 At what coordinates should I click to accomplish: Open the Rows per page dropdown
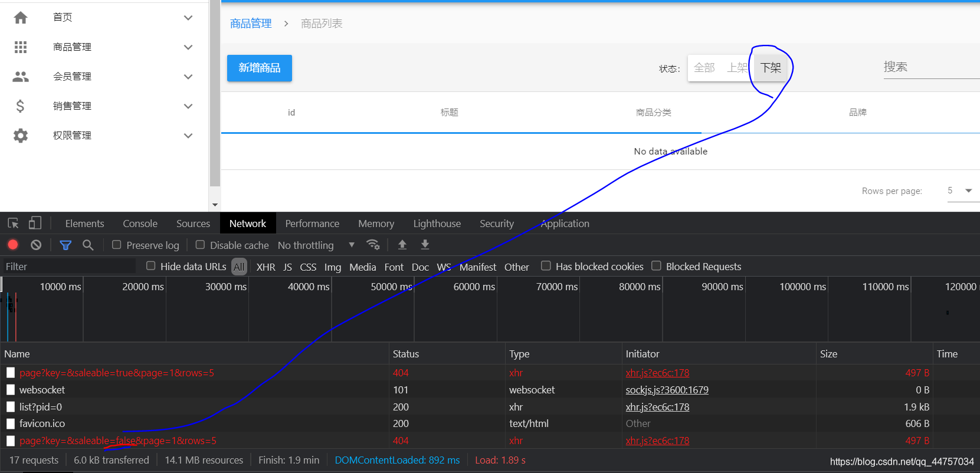point(963,190)
